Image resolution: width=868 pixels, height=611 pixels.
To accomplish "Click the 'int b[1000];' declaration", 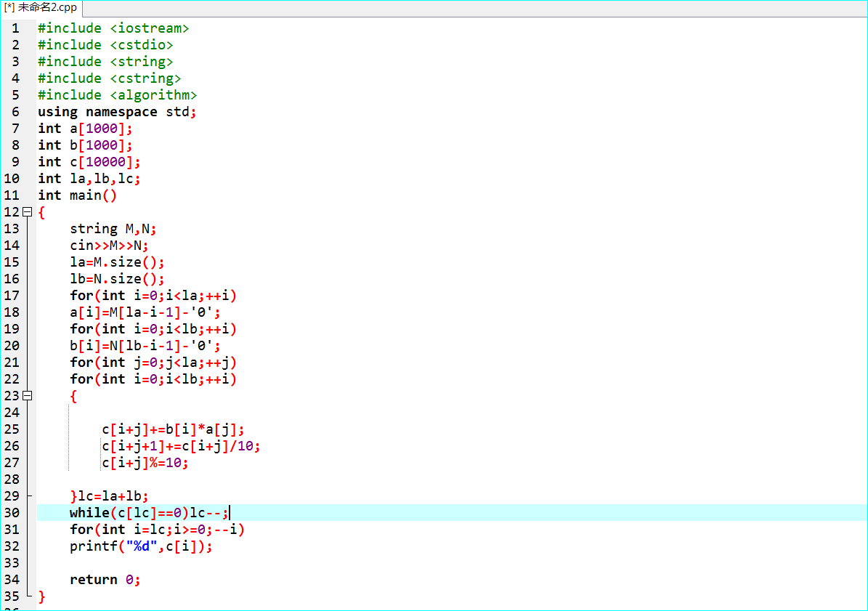I will (85, 145).
